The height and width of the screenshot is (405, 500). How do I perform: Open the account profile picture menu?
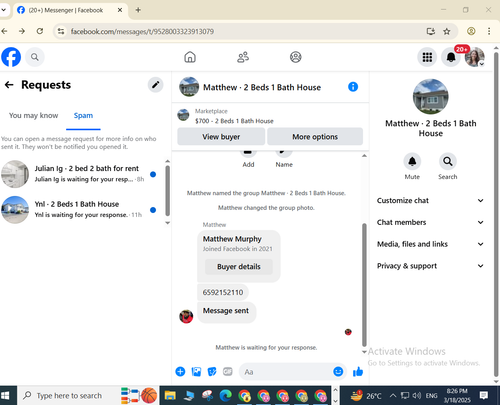tap(475, 57)
